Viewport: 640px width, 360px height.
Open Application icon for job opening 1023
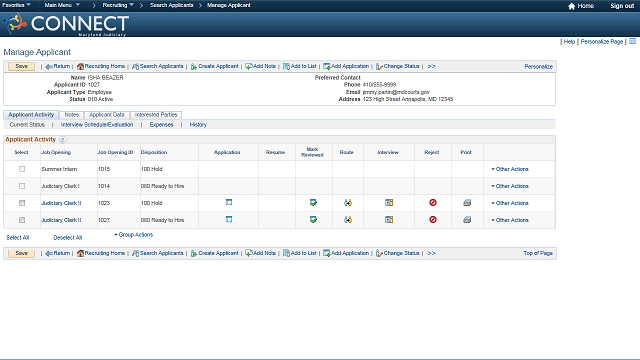pyautogui.click(x=229, y=202)
